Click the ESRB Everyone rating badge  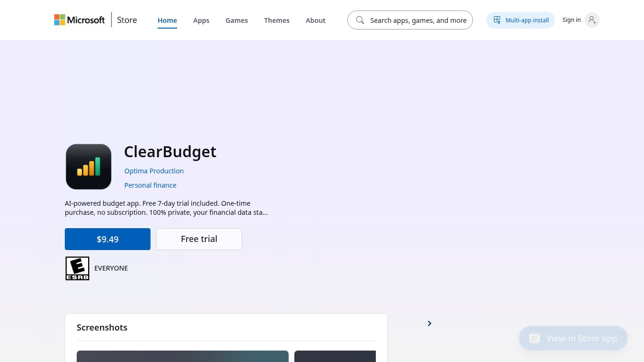77,268
